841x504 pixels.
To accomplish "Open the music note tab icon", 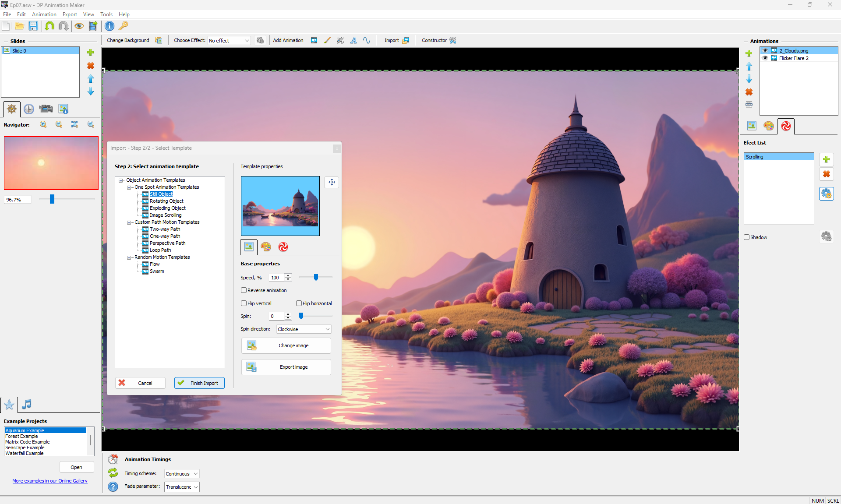I will (27, 404).
